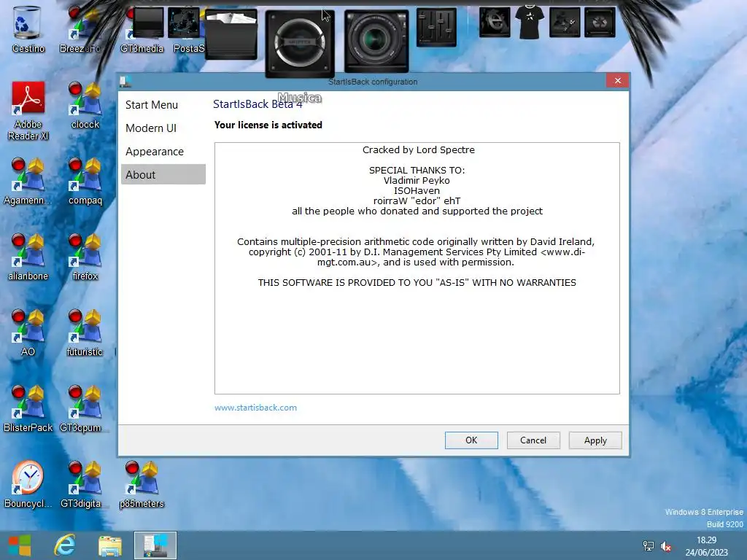This screenshot has width=747, height=560.
Task: Open the alianbone desktop shortcut
Action: coord(28,257)
